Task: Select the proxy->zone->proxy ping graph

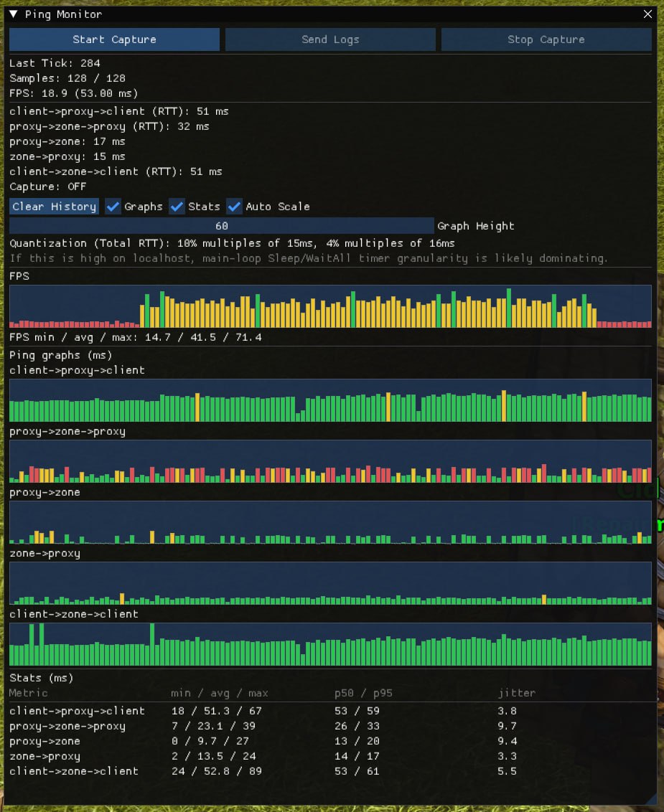Action: [330, 461]
